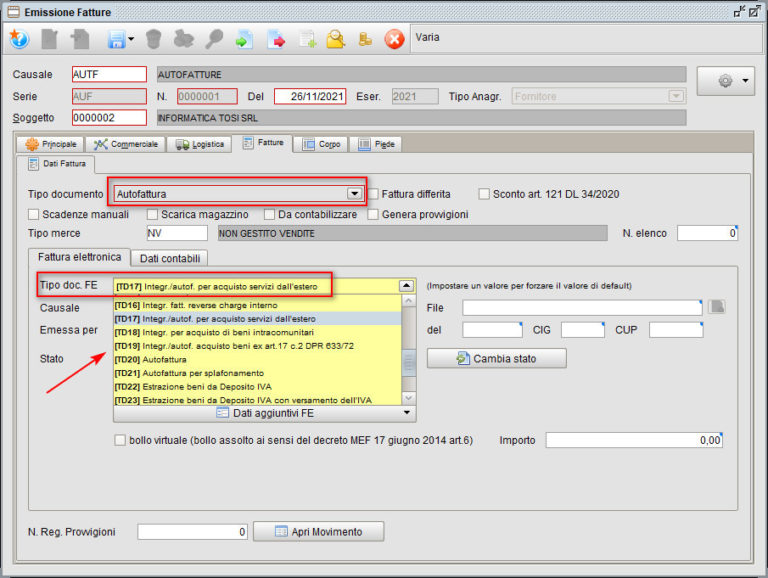
Task: Click the document with red arrow icon
Action: click(x=277, y=40)
